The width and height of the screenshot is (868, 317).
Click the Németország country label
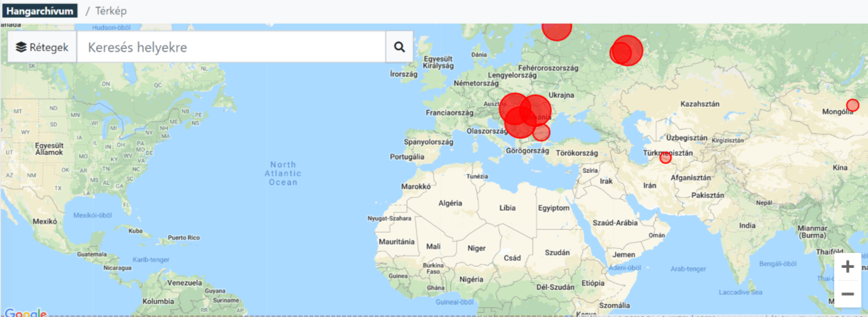pyautogui.click(x=477, y=83)
